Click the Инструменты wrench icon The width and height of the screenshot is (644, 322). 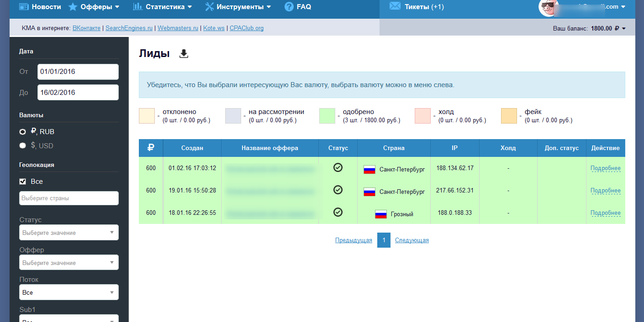[x=210, y=7]
